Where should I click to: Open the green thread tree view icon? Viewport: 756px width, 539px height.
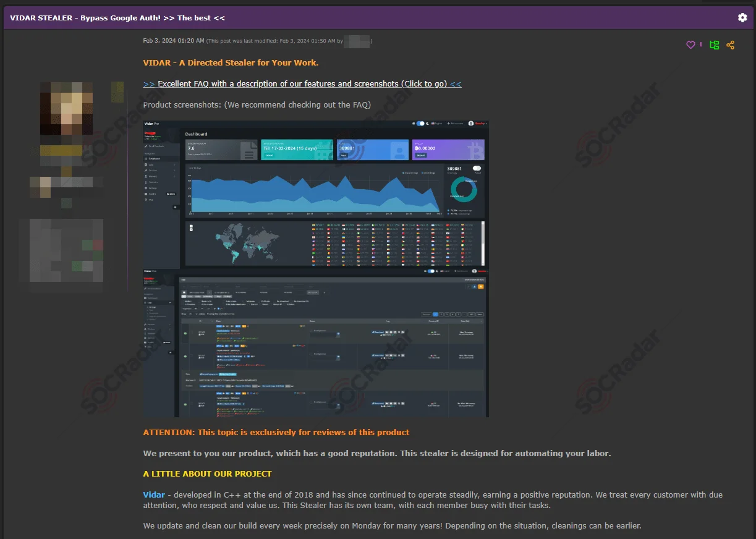(715, 45)
